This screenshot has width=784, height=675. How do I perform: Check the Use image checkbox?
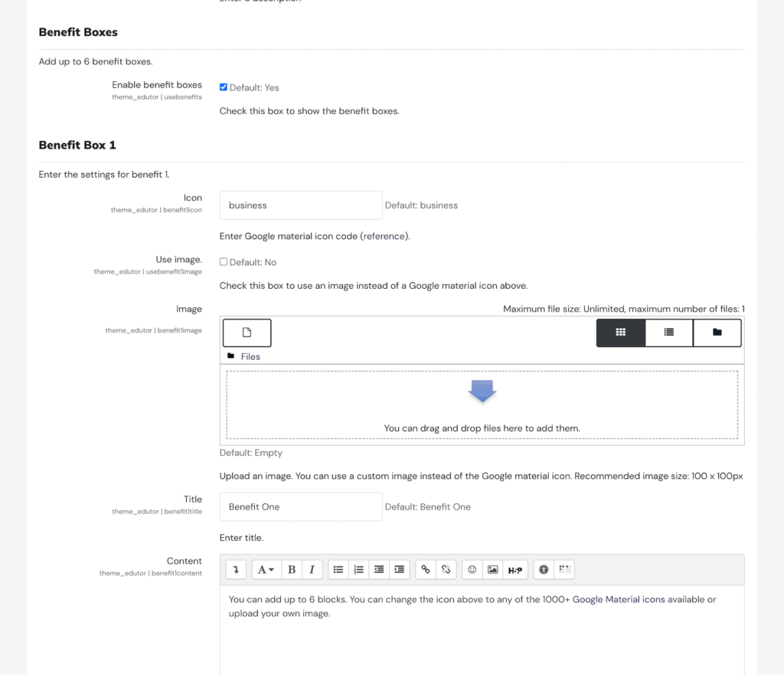(x=224, y=262)
